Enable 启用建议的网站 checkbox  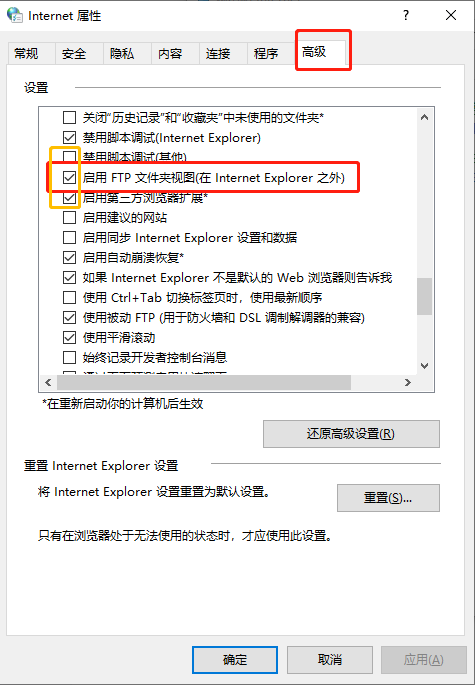(69, 218)
